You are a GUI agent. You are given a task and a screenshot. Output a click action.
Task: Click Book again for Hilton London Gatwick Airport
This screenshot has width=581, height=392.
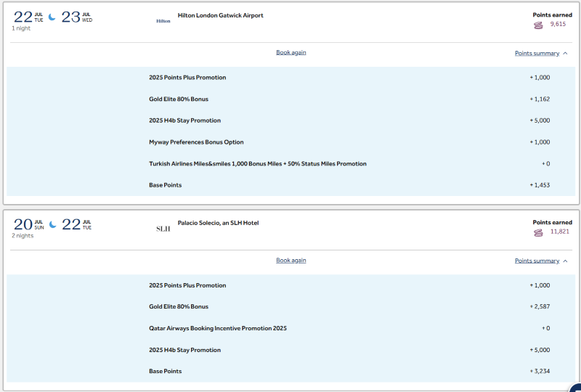point(291,52)
